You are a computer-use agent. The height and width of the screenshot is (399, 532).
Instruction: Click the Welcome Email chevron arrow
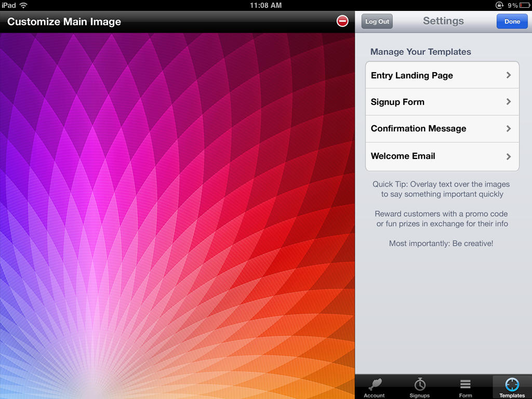(509, 156)
